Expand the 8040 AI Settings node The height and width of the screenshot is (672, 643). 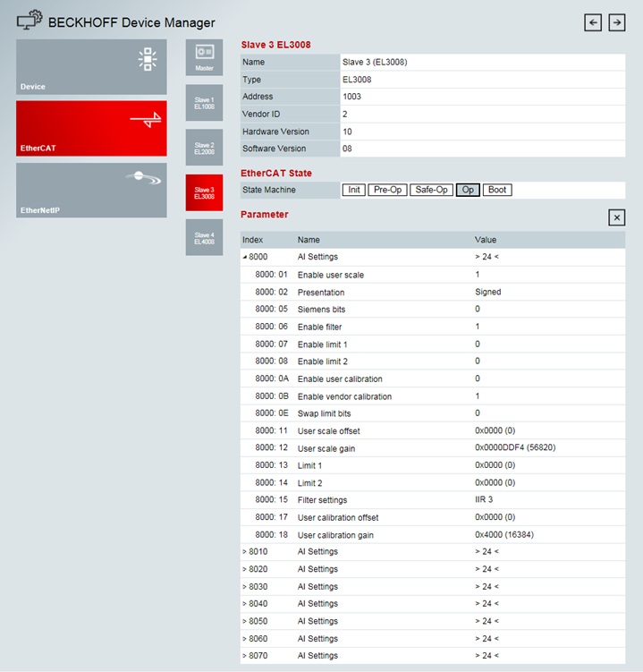point(245,604)
